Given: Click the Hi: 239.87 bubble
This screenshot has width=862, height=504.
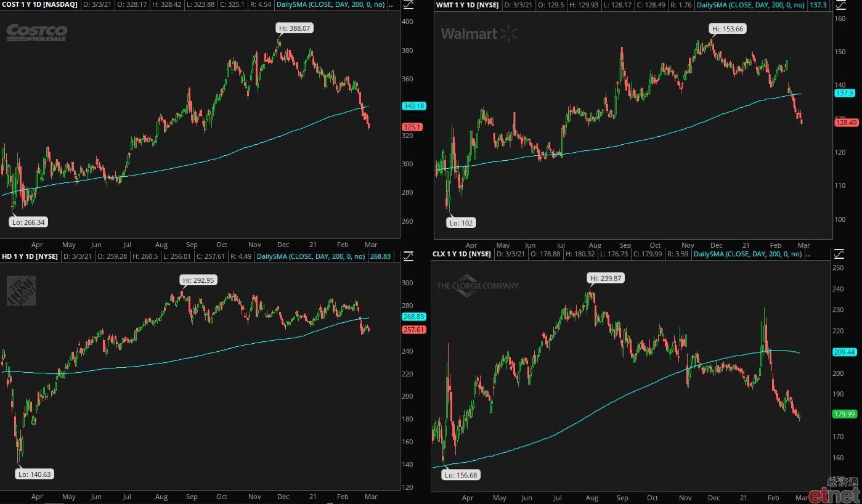Looking at the screenshot, I should tap(606, 278).
